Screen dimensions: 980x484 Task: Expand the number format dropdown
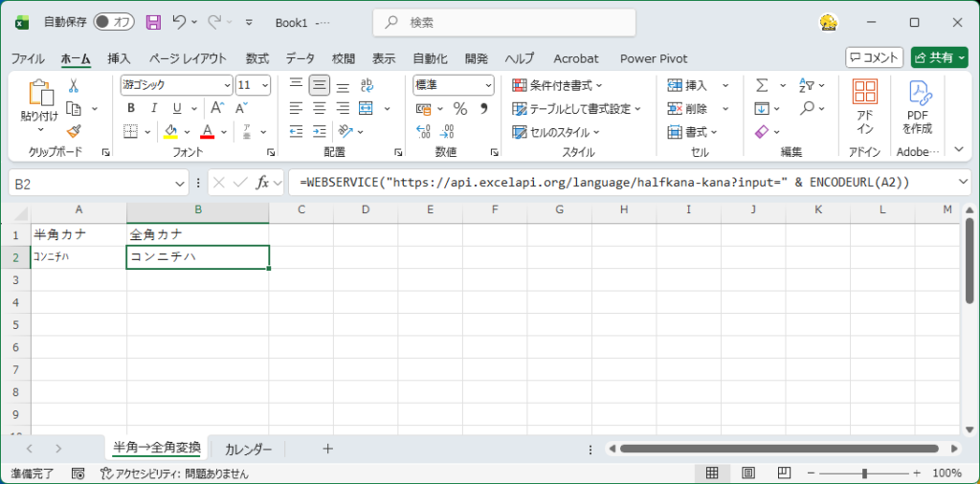487,85
